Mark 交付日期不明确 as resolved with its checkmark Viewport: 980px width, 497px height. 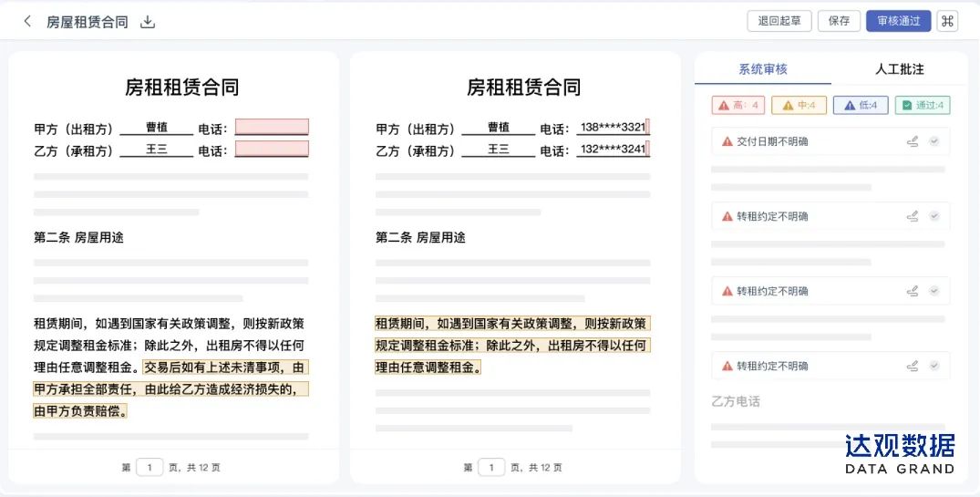tap(934, 141)
